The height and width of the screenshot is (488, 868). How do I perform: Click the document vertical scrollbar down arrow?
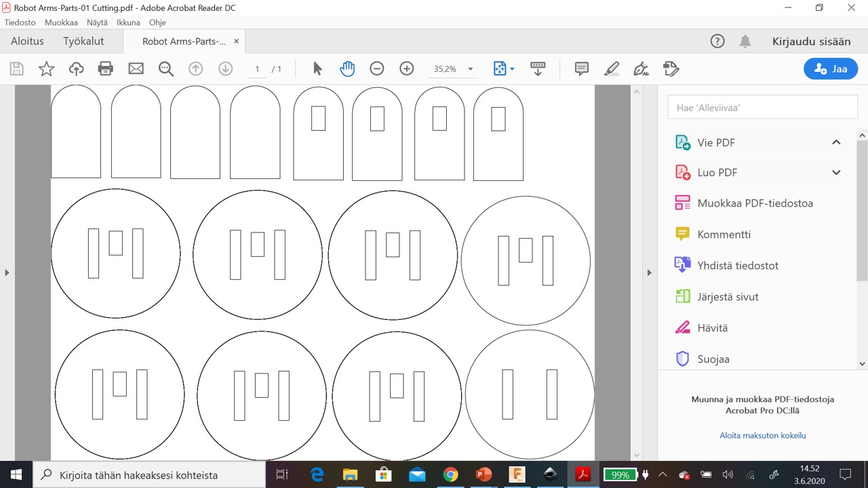(636, 455)
